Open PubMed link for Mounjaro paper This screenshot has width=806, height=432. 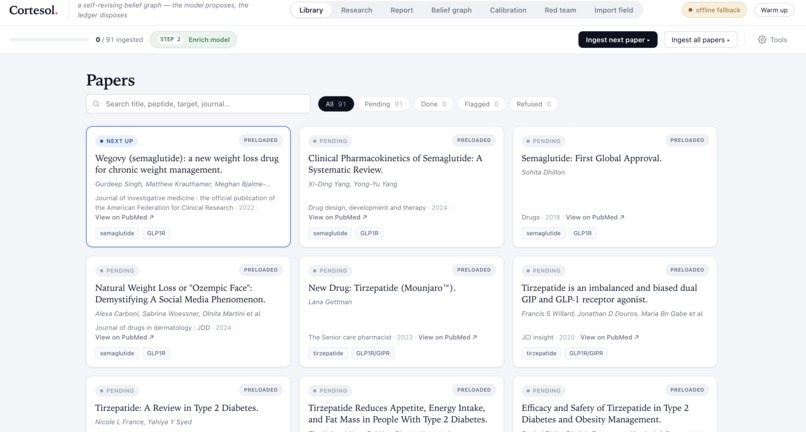coord(448,337)
